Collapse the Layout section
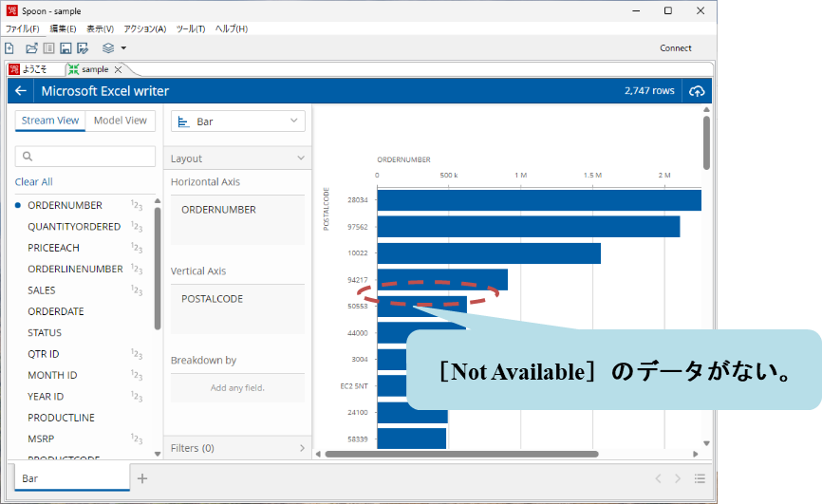This screenshot has height=504, width=822. pos(237,159)
